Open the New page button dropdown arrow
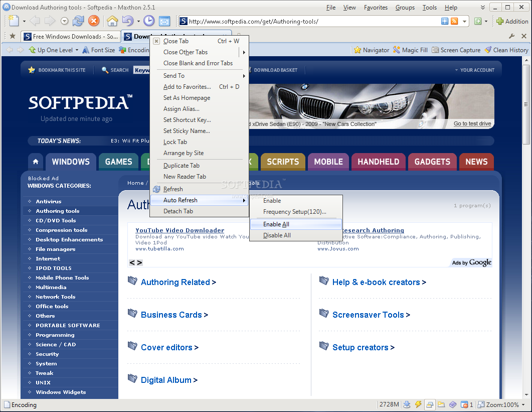Screen dimensions: 532x412 pyautogui.click(x=24, y=21)
